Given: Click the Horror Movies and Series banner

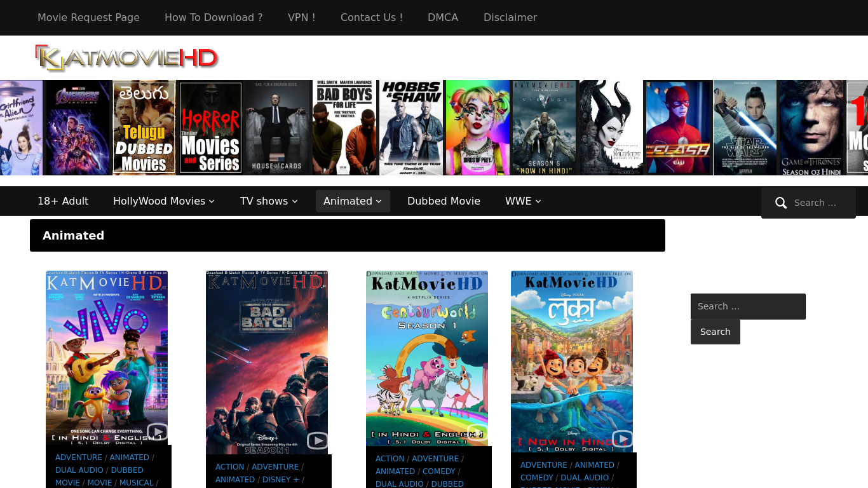Looking at the screenshot, I should click(x=210, y=128).
